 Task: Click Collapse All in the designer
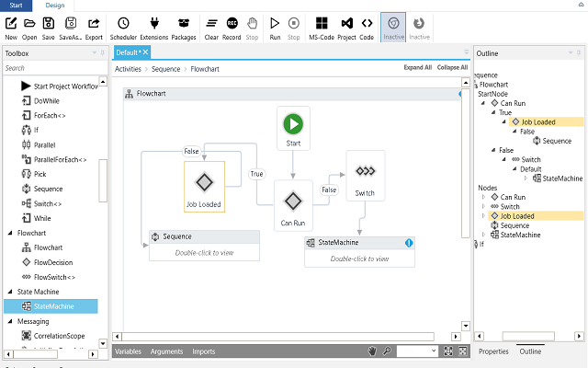click(x=451, y=67)
